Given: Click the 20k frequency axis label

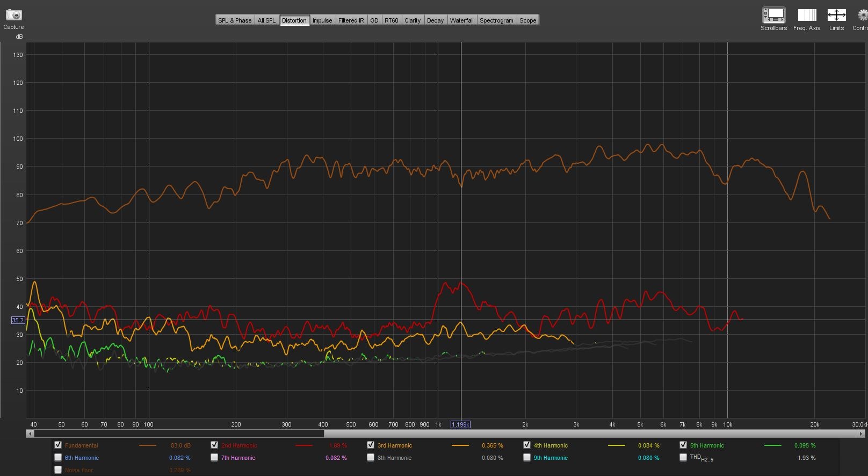Looking at the screenshot, I should coord(814,424).
